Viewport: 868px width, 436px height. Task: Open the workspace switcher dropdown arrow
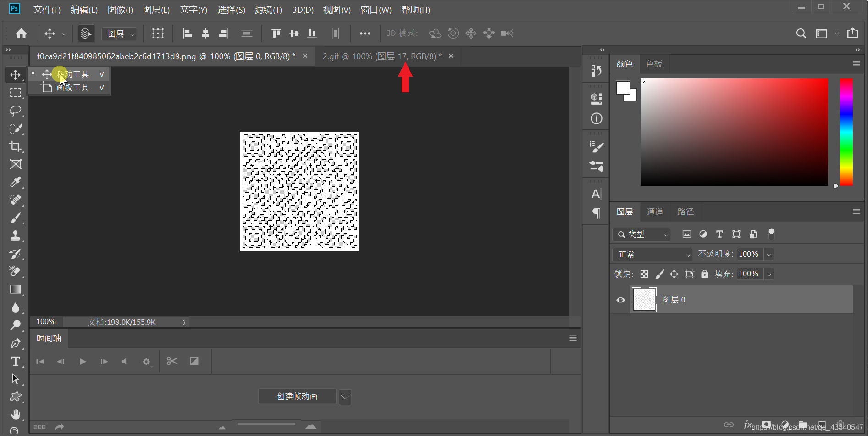(837, 34)
